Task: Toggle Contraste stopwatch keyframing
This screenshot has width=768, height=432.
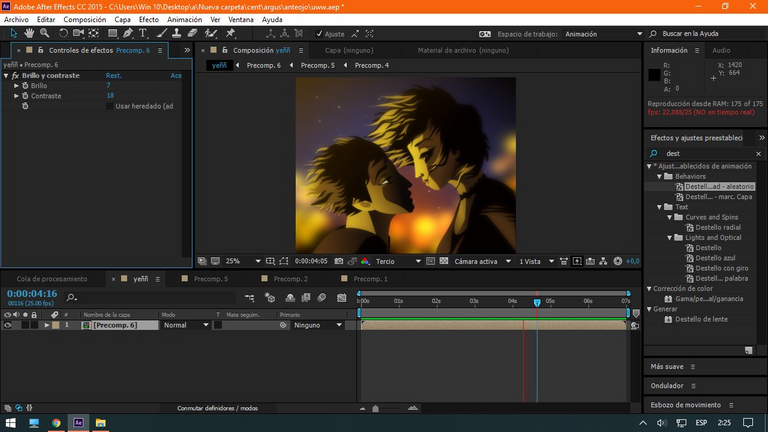Action: click(x=25, y=96)
